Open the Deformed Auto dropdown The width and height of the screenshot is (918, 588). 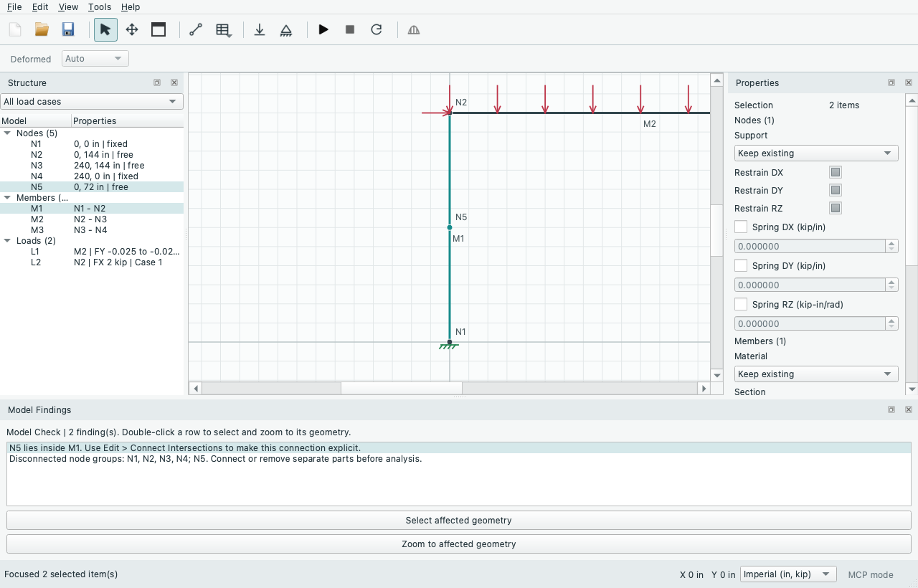[x=95, y=59]
